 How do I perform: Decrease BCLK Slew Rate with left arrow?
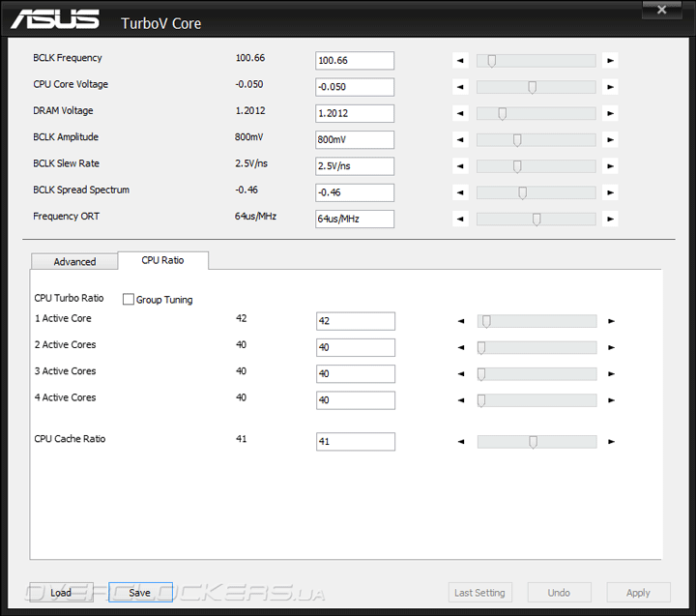[460, 166]
